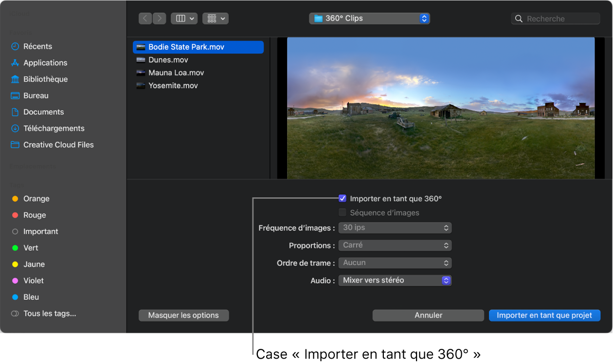613x364 pixels.
Task: Click inside the Recherche search field
Action: tap(555, 18)
